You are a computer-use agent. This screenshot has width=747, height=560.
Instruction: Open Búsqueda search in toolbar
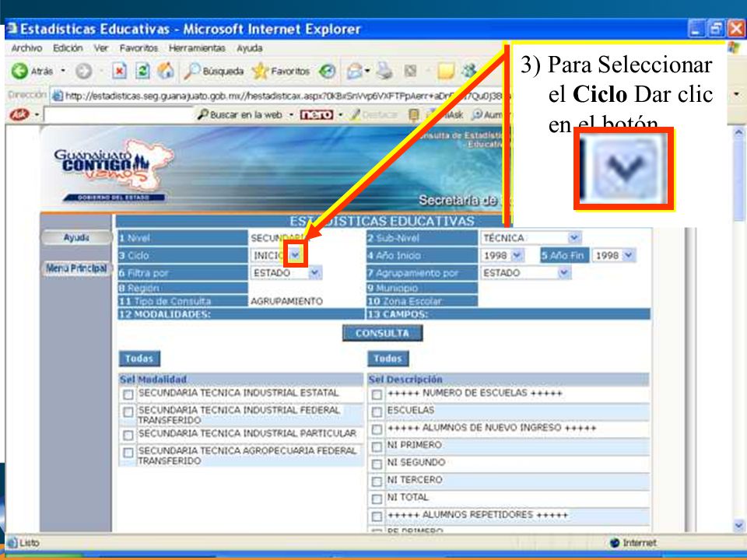pos(213,72)
